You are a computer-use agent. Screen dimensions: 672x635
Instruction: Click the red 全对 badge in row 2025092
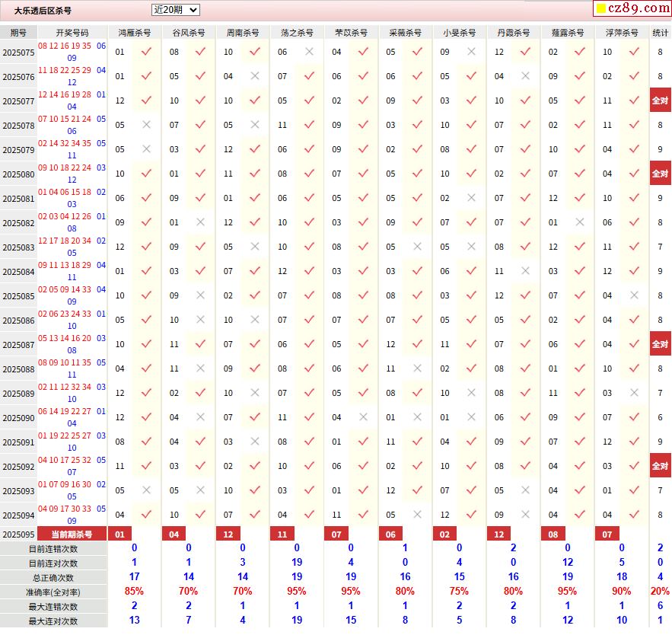(x=660, y=466)
